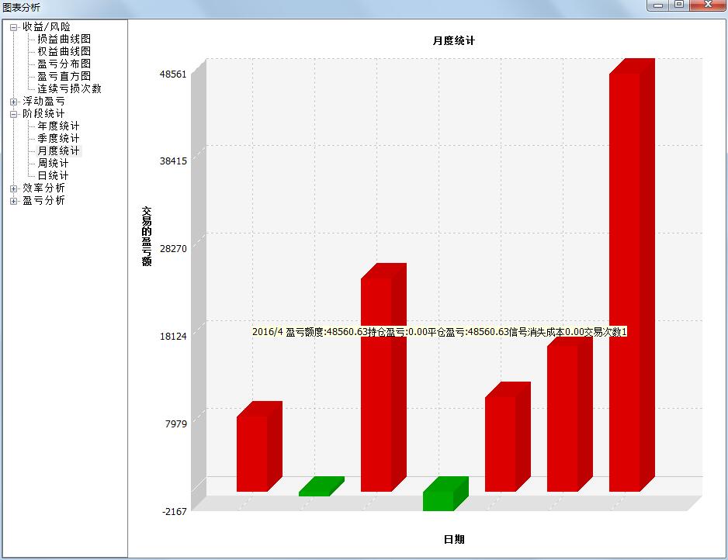Minimize the 图表分析 window
Image resolution: width=728 pixels, height=560 pixels.
click(x=658, y=5)
